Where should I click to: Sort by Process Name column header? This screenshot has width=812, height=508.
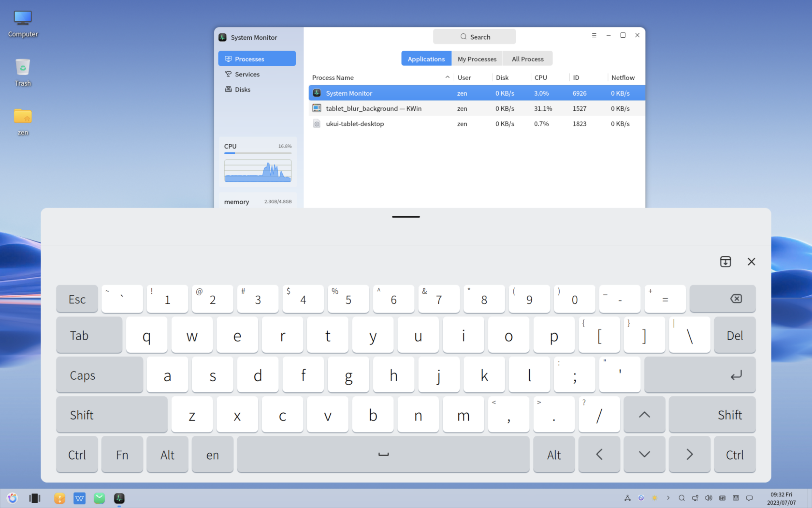point(381,78)
